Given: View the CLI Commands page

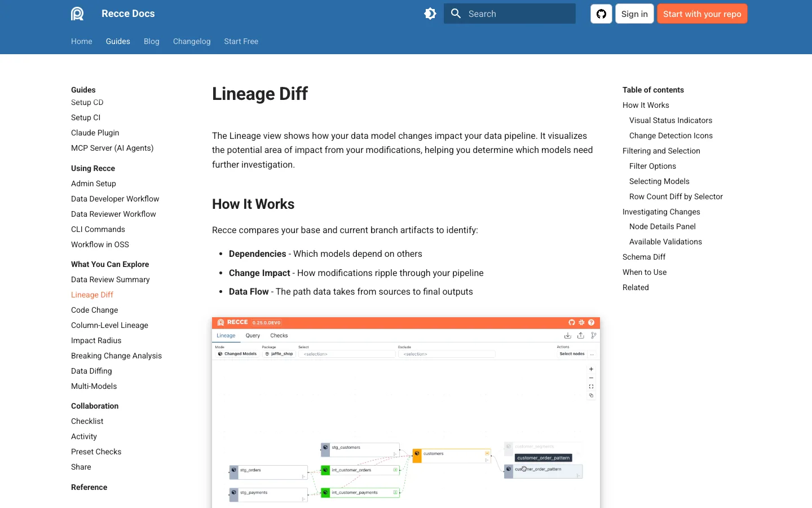Looking at the screenshot, I should tap(98, 229).
